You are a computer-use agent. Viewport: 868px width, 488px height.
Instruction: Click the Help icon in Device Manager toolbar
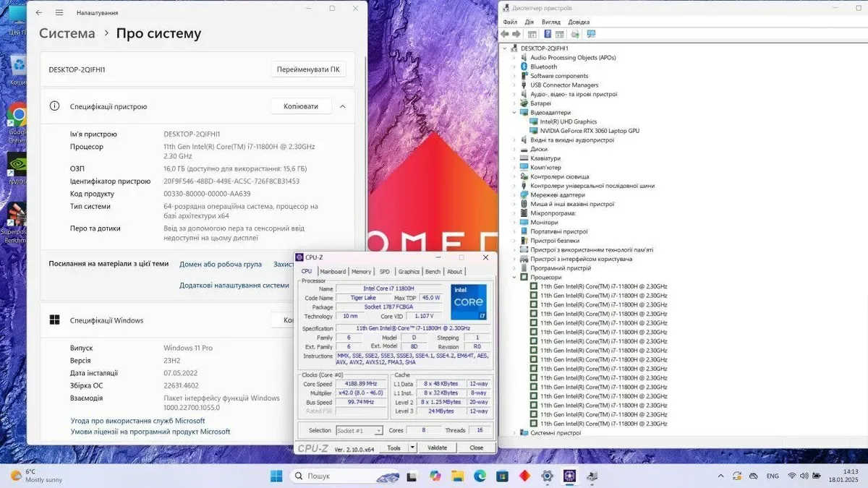[548, 34]
